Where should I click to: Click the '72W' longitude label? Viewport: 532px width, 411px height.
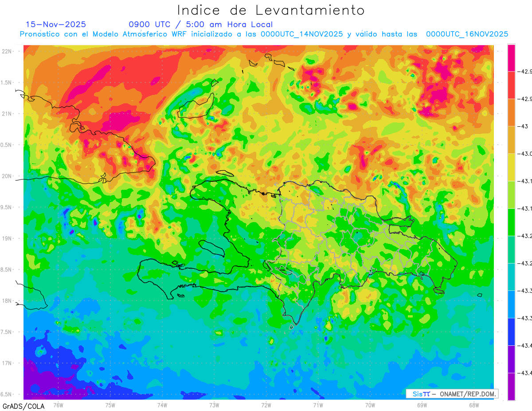click(266, 405)
